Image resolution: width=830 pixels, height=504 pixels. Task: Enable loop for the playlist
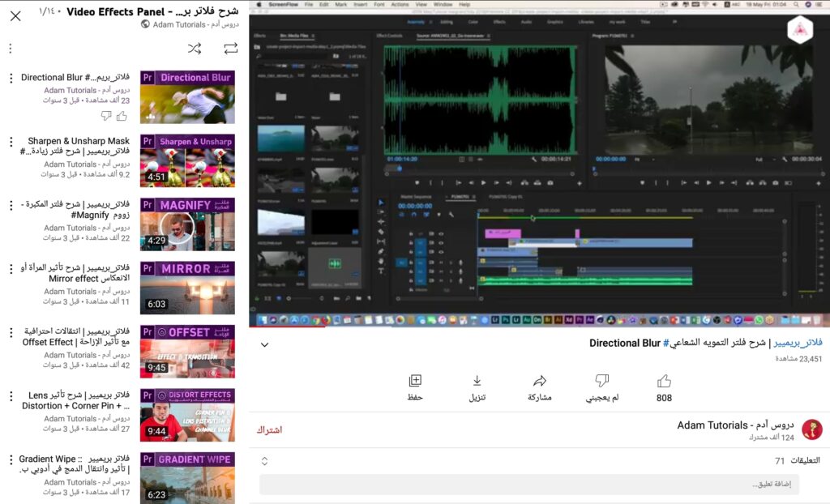click(x=231, y=48)
